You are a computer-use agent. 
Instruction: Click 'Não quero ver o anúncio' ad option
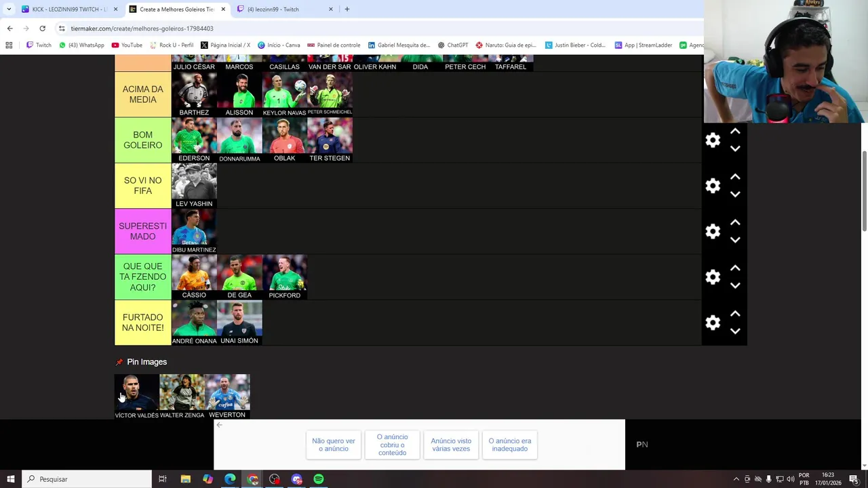click(x=333, y=445)
